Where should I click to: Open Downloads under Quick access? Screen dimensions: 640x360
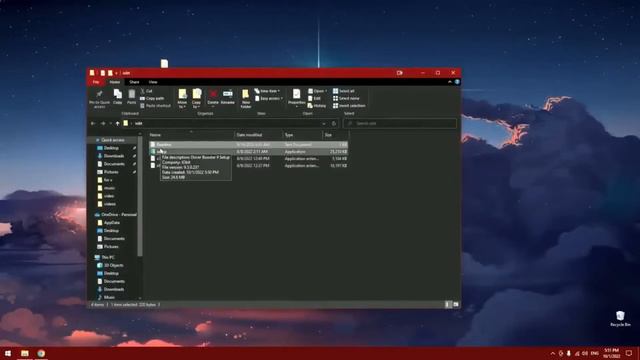click(113, 156)
